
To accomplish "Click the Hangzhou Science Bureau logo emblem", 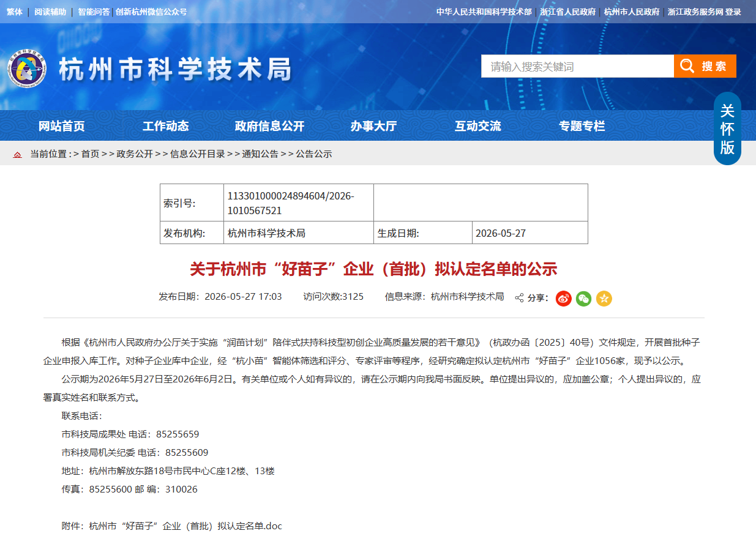I will coord(28,68).
